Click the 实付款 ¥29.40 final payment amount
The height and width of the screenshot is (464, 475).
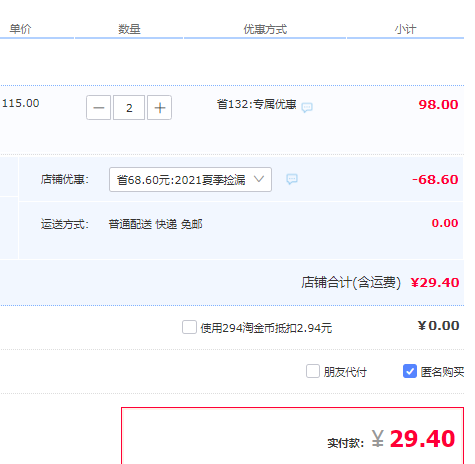(413, 439)
